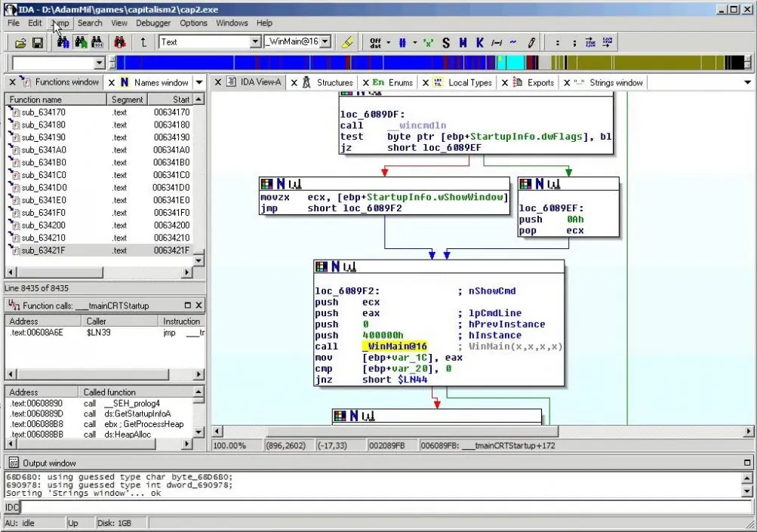Screen dimensions: 757x532
Task: Click the 'S' string conversion icon
Action: [x=445, y=43]
